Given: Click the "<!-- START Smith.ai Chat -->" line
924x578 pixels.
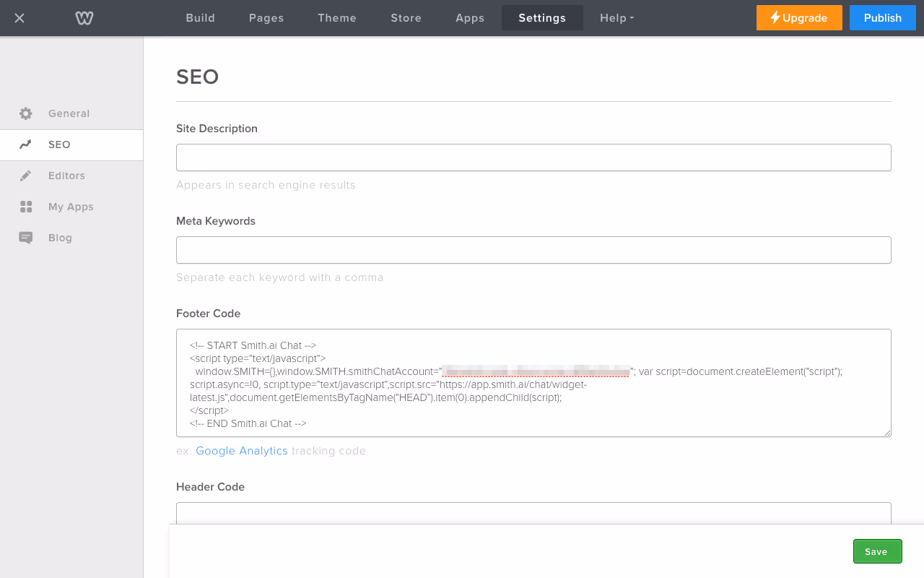Looking at the screenshot, I should 253,345.
